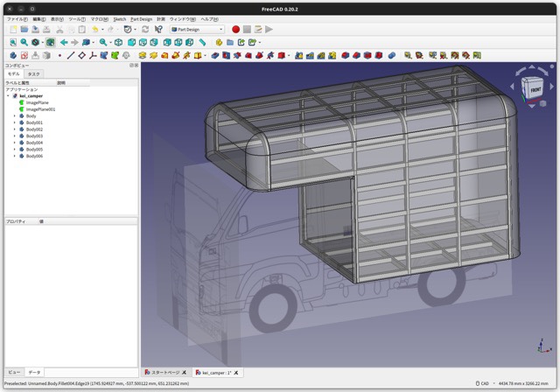Expand the Body001 tree node

[x=14, y=122]
